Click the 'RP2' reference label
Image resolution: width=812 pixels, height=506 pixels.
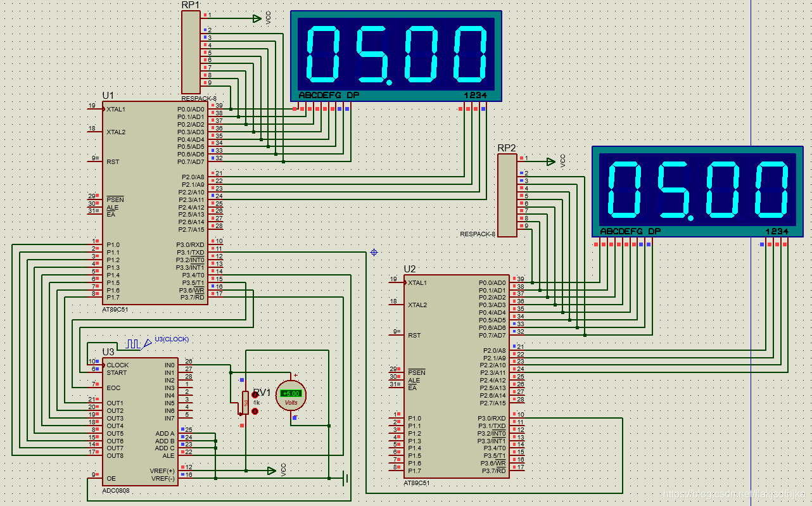[x=507, y=148]
